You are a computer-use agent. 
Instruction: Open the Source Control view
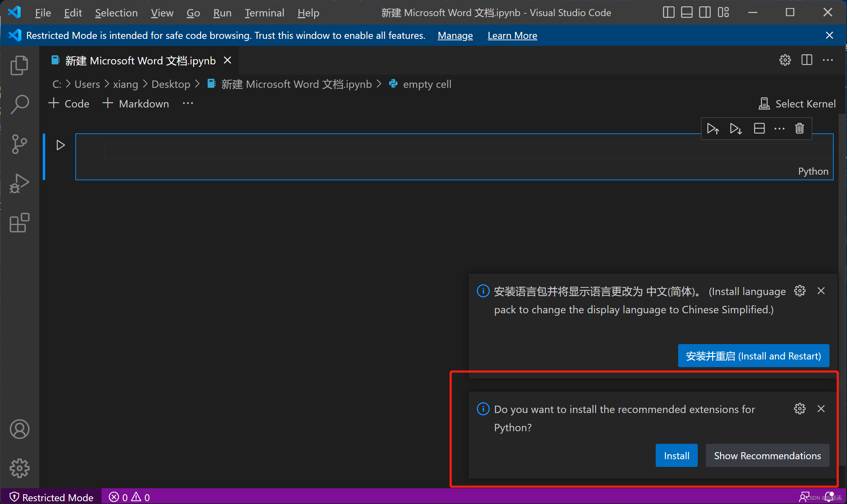coord(19,144)
